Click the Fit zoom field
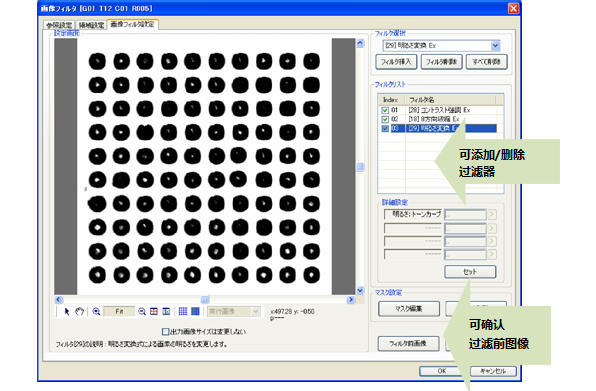The width and height of the screenshot is (596, 391). point(119,312)
